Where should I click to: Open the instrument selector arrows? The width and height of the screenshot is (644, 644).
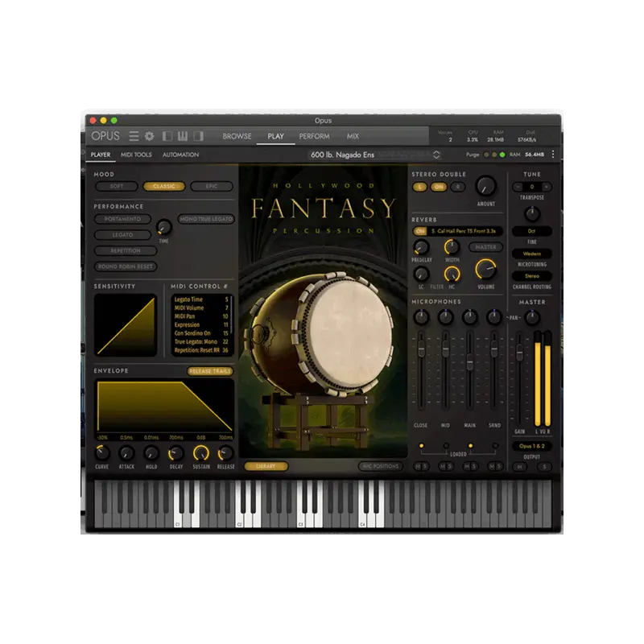tap(436, 155)
